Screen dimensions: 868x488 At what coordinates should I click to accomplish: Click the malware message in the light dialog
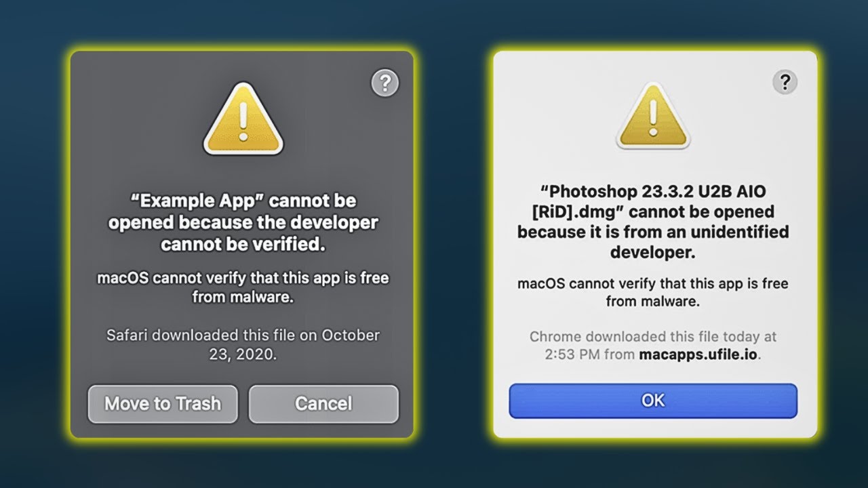click(652, 292)
